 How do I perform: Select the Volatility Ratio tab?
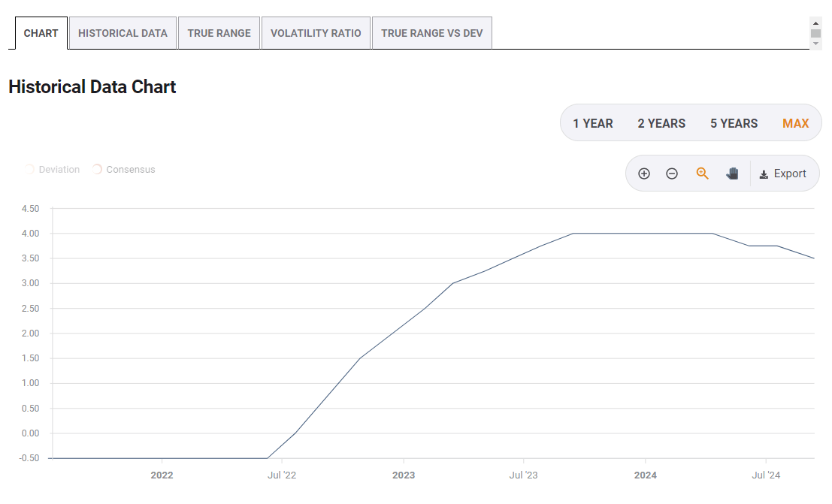tap(316, 33)
